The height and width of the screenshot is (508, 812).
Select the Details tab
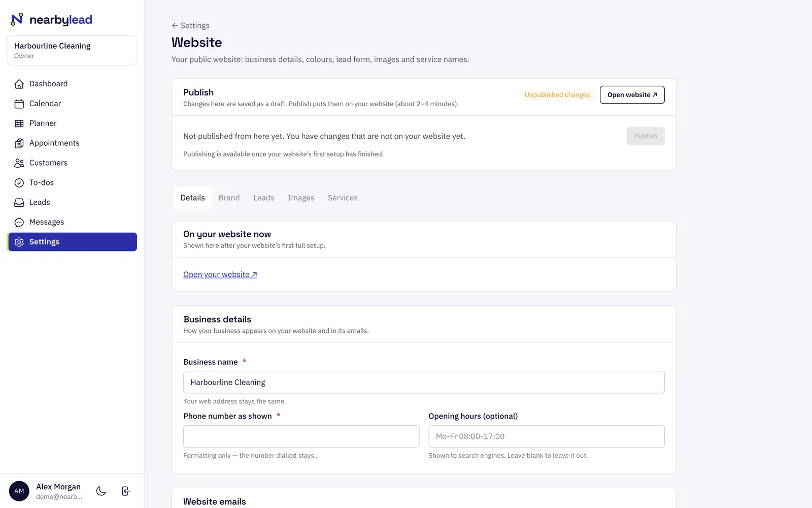pyautogui.click(x=193, y=198)
